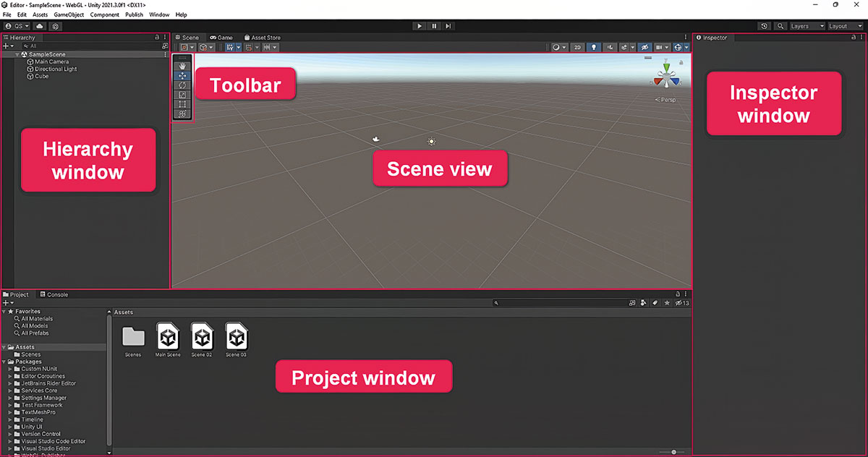This screenshot has height=457, width=868.
Task: Open the Layout dropdown
Action: tap(844, 26)
